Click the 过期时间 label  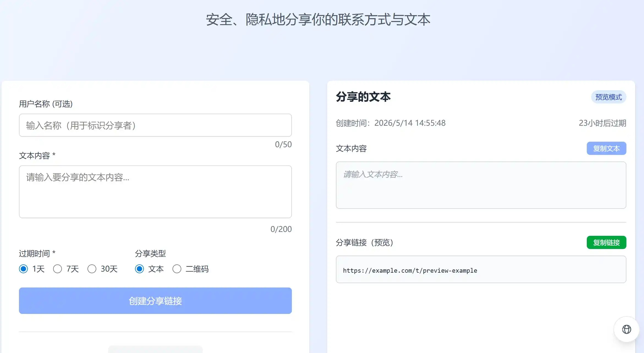tap(37, 253)
